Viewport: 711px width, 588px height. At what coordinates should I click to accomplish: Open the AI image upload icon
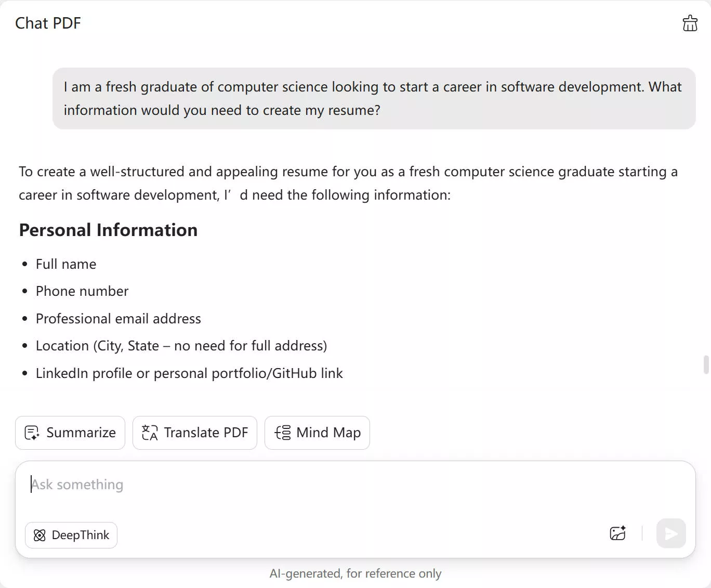[x=617, y=533]
